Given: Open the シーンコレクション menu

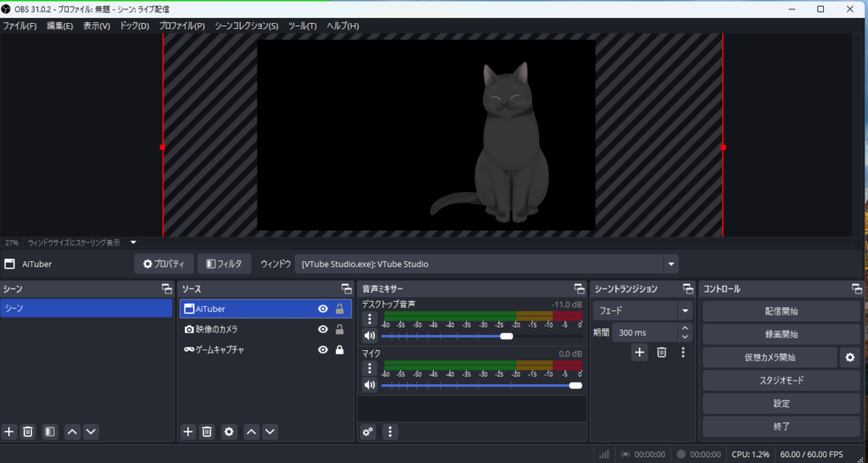Looking at the screenshot, I should [x=246, y=25].
